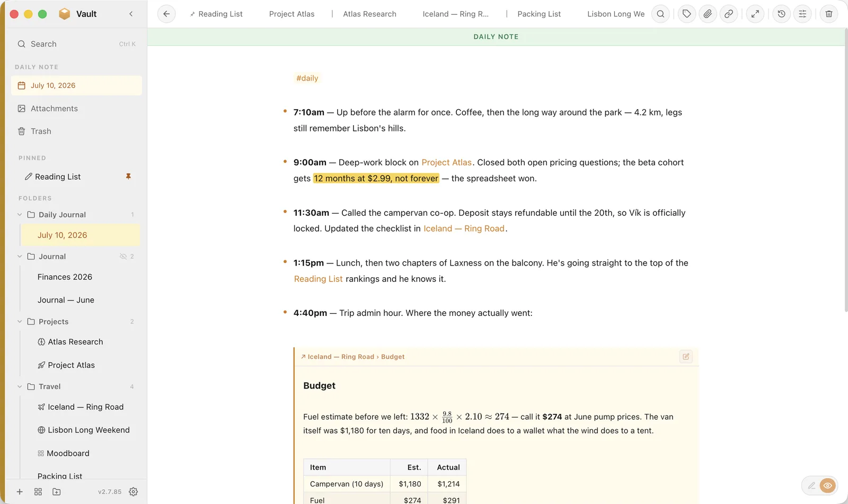Switch to Reading List tab

pyautogui.click(x=216, y=14)
